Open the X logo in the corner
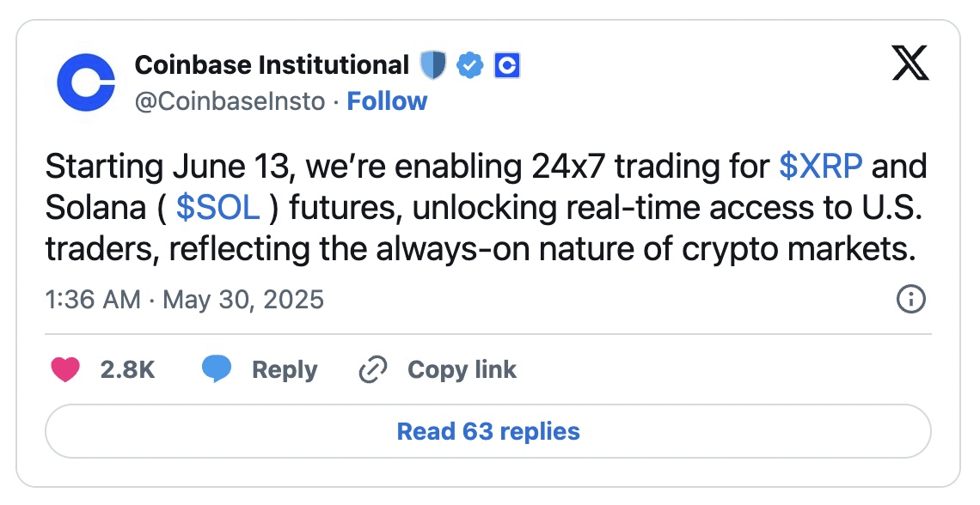The height and width of the screenshot is (505, 980). tap(910, 63)
